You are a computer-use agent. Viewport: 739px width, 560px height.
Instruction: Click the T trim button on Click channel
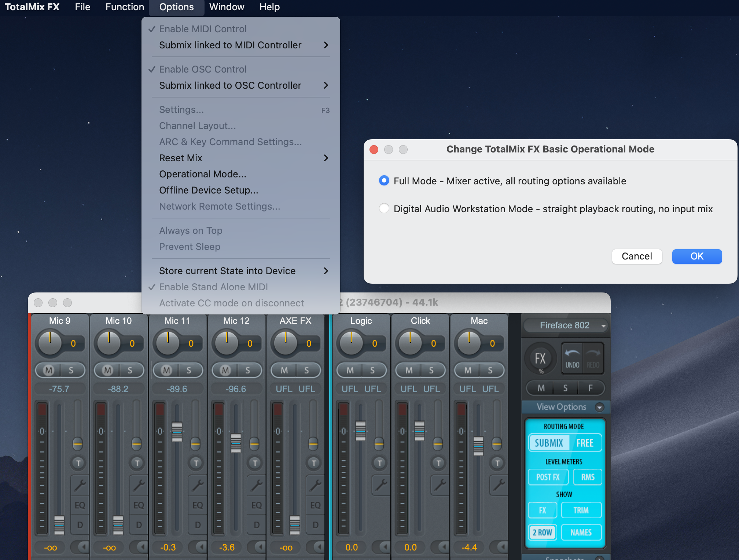[x=438, y=463]
